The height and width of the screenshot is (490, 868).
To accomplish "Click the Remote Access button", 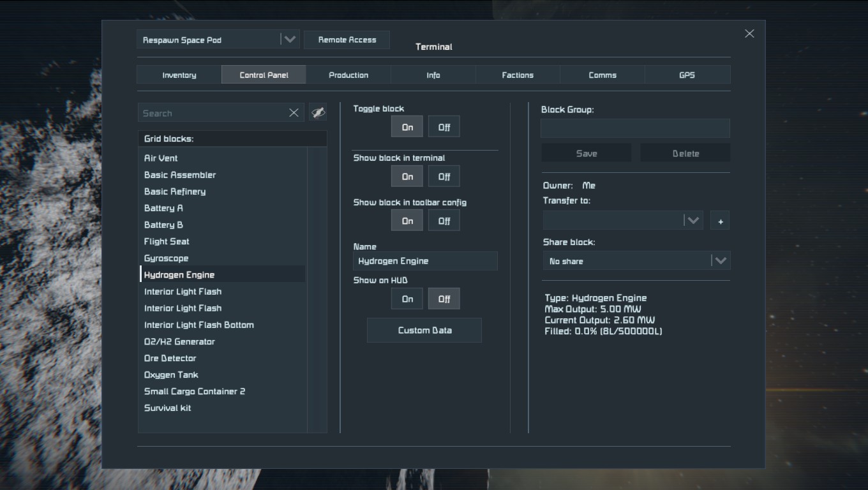I will (347, 40).
